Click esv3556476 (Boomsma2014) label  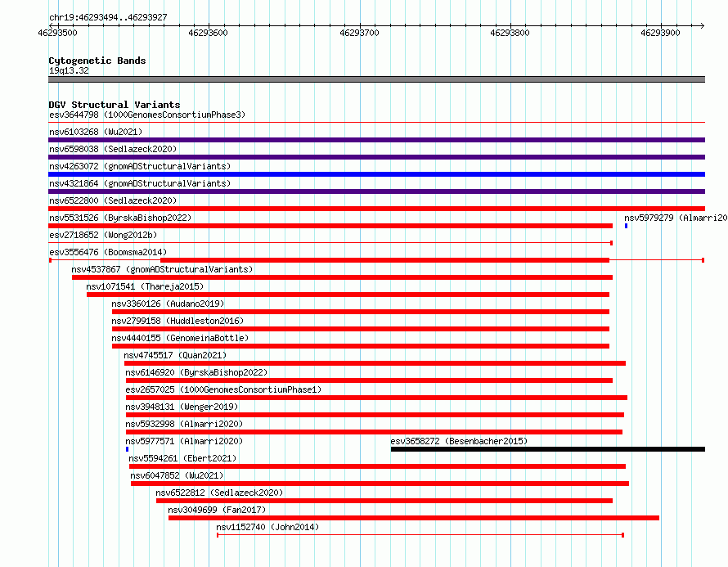pyautogui.click(x=108, y=252)
